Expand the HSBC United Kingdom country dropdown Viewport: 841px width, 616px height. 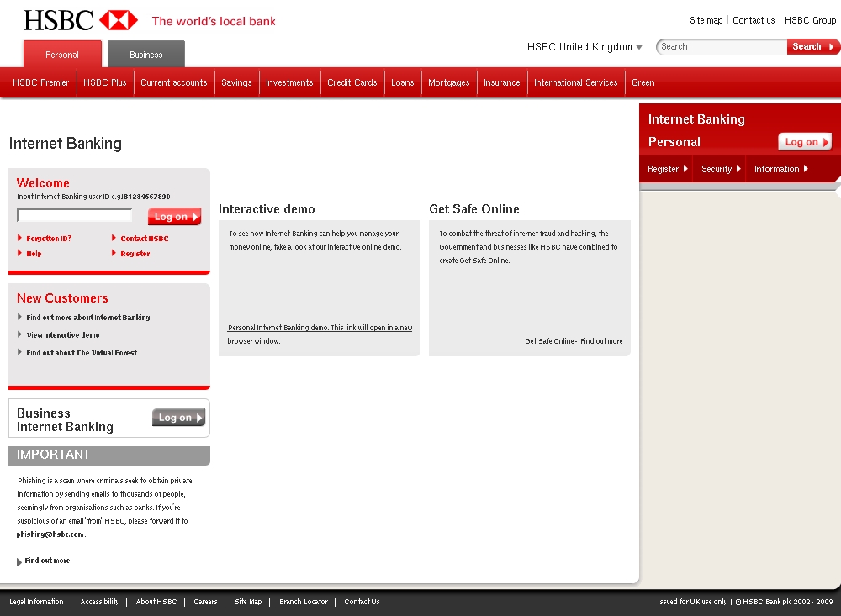coord(639,48)
